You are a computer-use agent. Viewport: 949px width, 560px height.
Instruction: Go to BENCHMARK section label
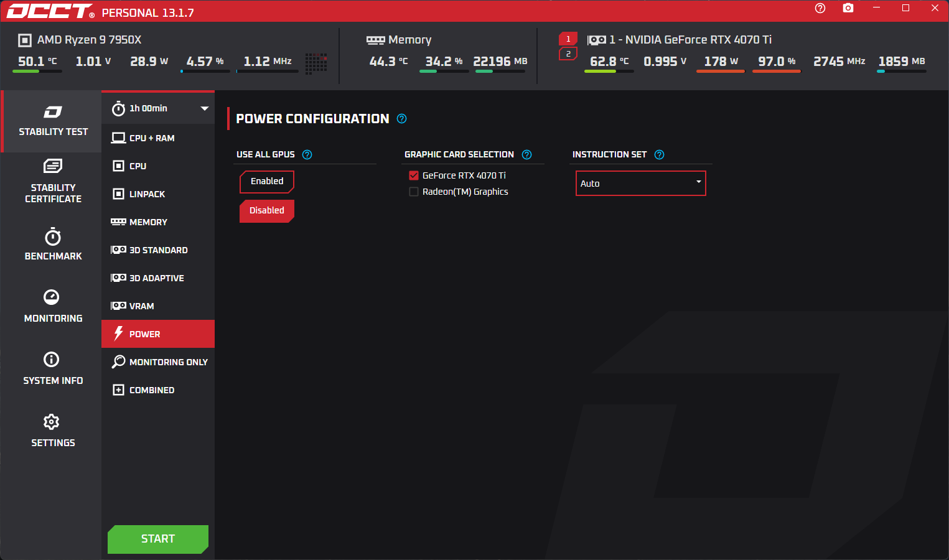click(x=53, y=256)
